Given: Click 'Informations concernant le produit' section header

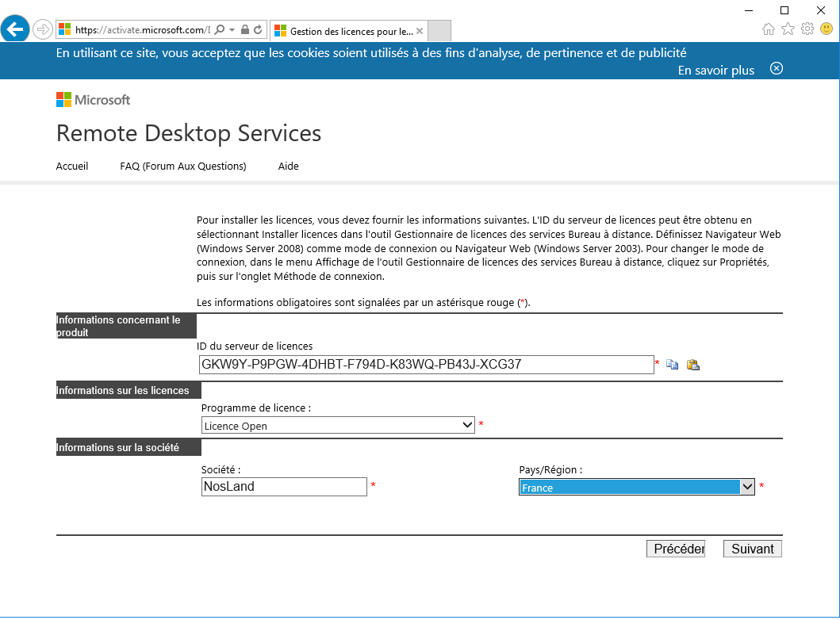Looking at the screenshot, I should [x=126, y=326].
